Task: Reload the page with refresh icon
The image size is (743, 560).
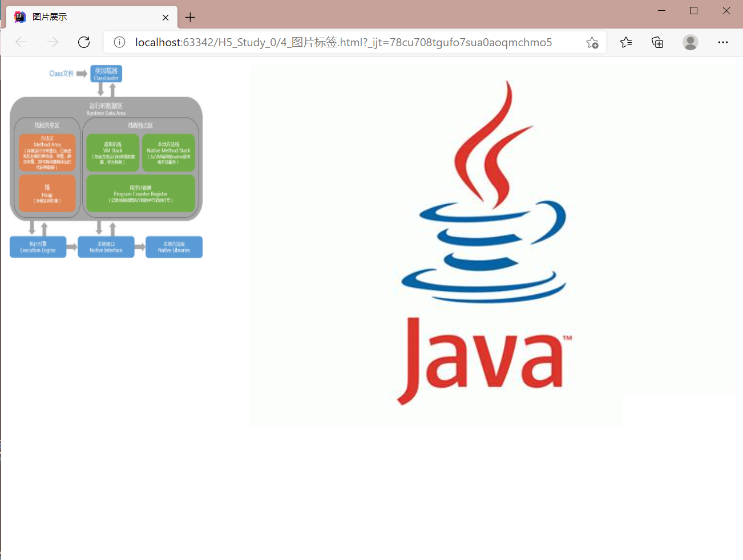Action: [x=84, y=42]
